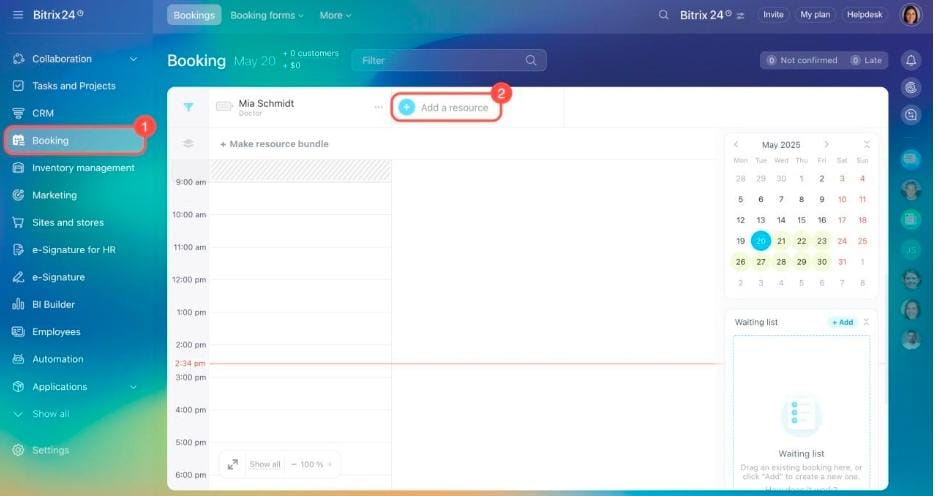Viewport: 937px width, 496px height.
Task: Click the Sites and stores cart icon
Action: (19, 222)
